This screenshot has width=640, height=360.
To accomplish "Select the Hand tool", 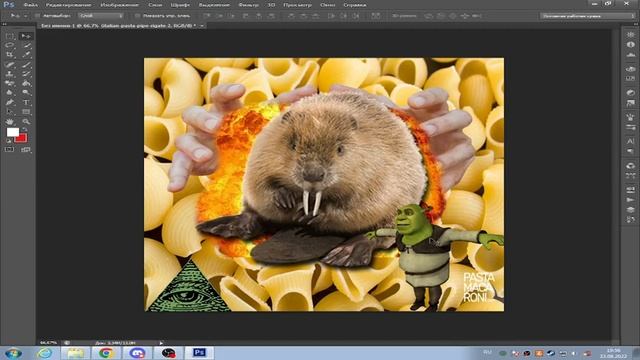I will click(9, 122).
